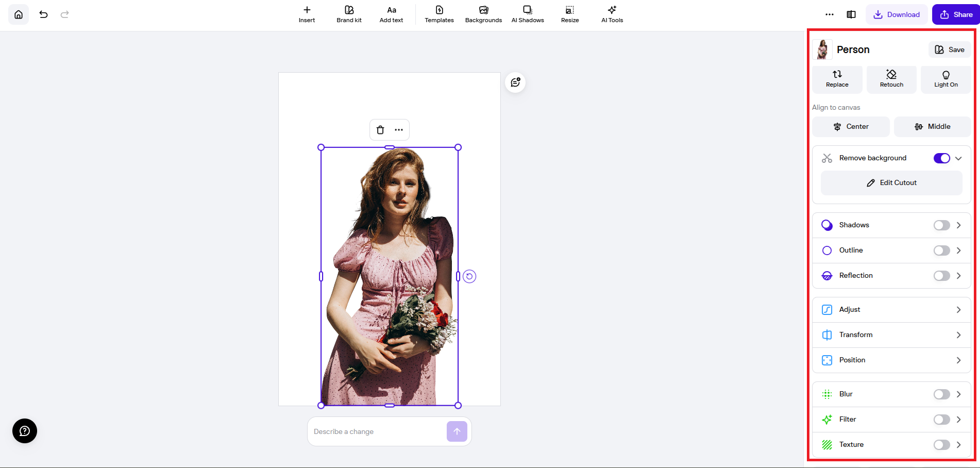Expand the Filter settings

[x=958, y=420]
